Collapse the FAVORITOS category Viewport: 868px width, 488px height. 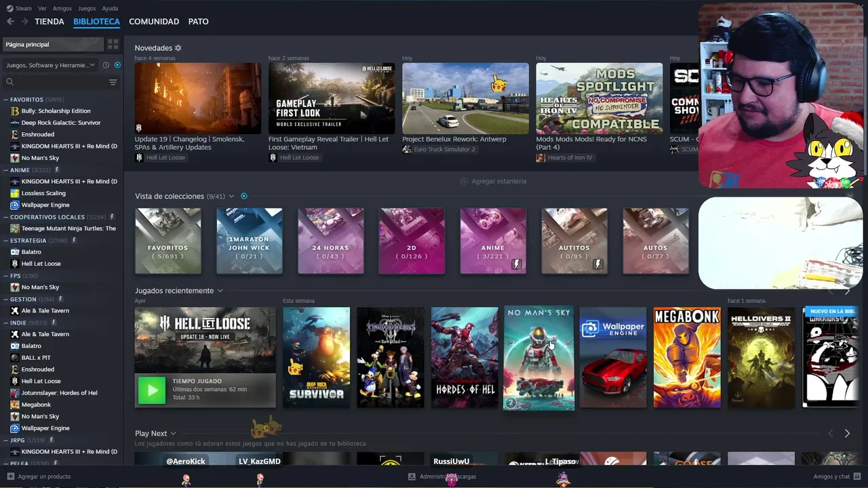coord(6,100)
